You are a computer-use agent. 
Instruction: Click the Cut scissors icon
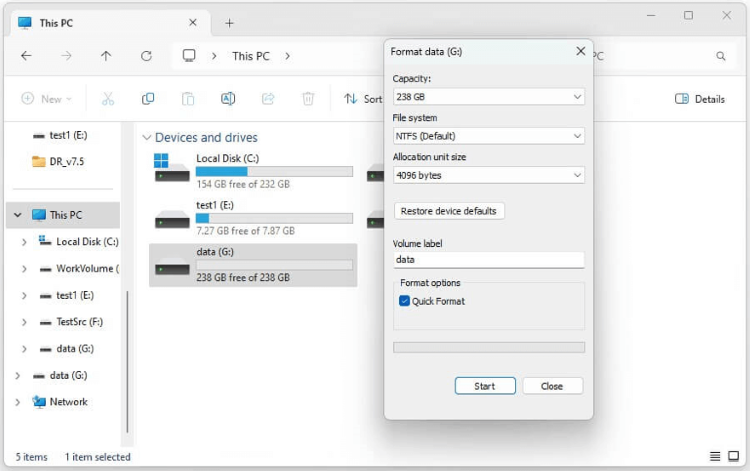(x=108, y=99)
